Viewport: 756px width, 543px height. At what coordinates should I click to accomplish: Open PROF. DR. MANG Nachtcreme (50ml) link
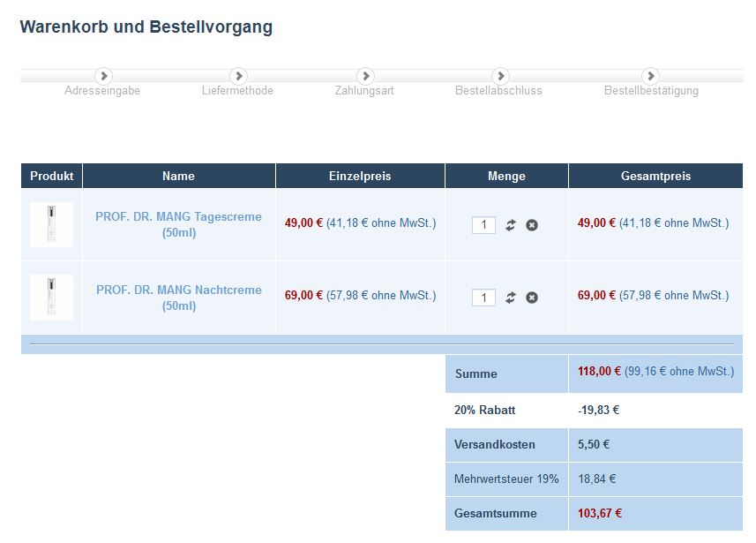coord(179,298)
